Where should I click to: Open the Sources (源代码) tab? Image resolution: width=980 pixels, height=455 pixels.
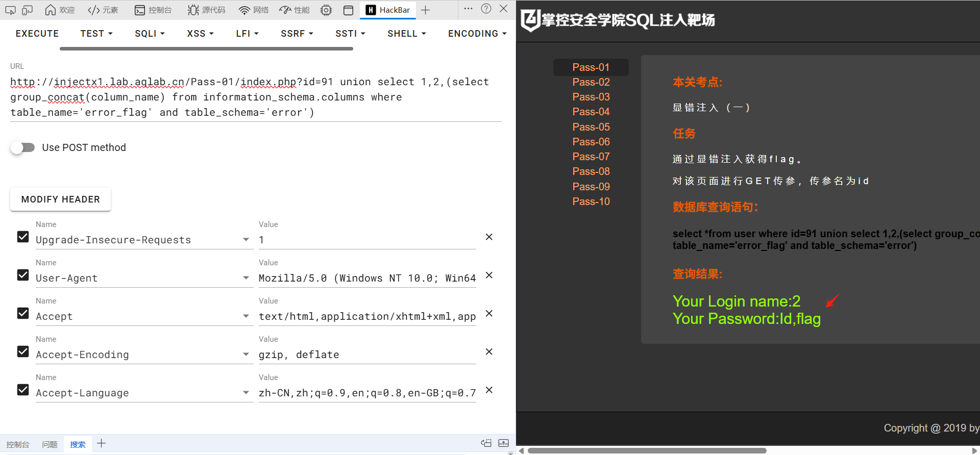click(x=206, y=10)
